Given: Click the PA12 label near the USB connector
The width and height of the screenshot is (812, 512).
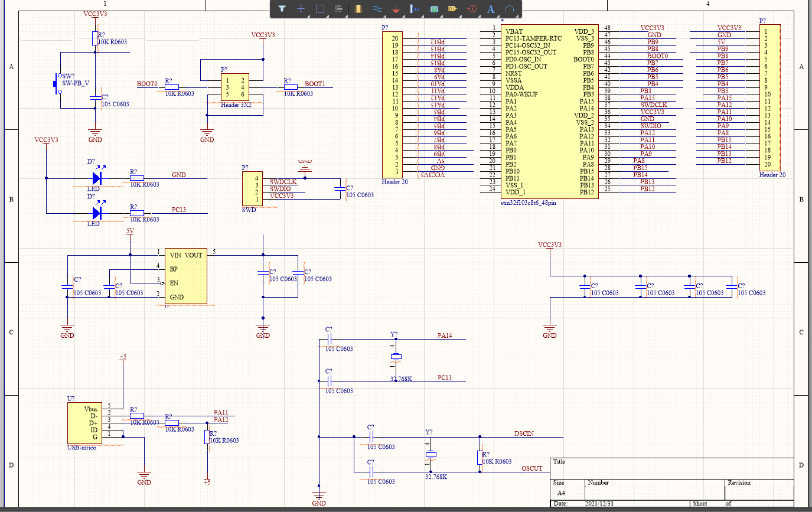Looking at the screenshot, I should click(221, 419).
